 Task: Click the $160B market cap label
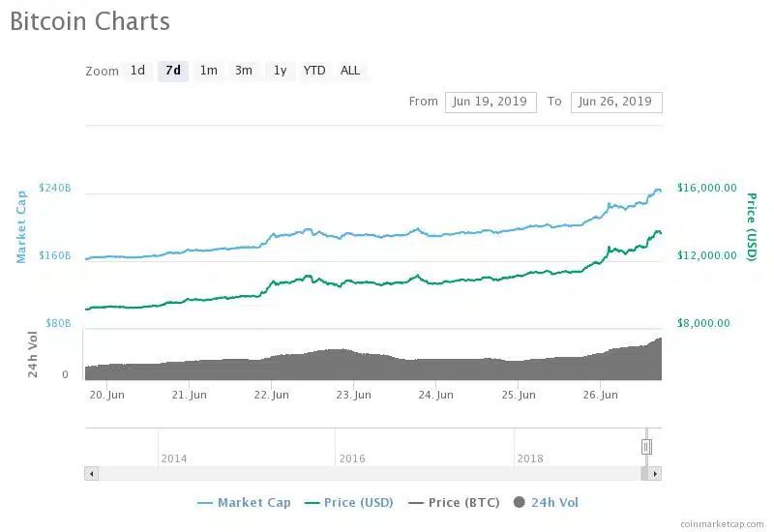click(x=55, y=255)
